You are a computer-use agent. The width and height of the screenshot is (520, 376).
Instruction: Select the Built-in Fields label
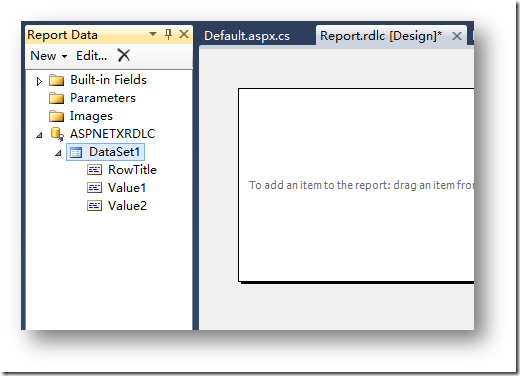pos(108,80)
